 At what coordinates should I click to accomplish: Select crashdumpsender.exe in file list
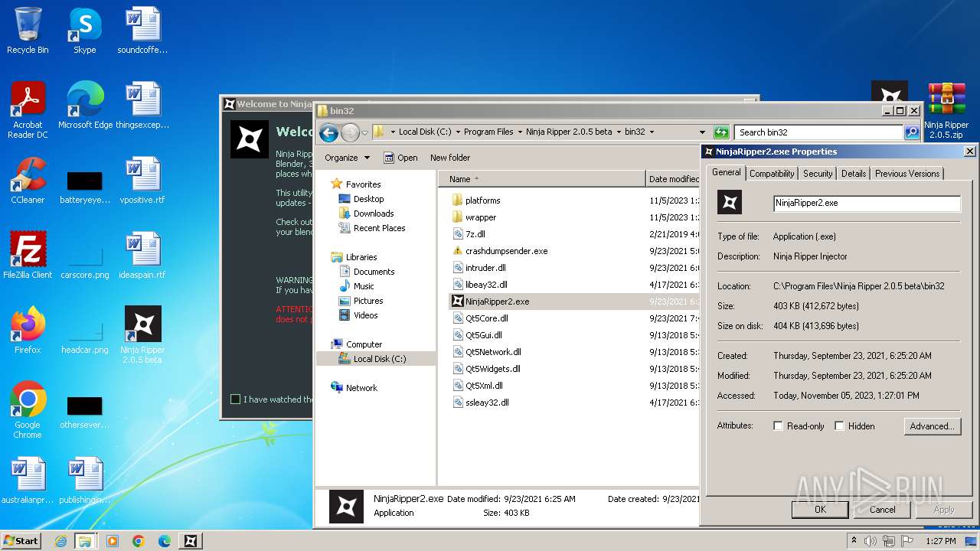point(500,251)
